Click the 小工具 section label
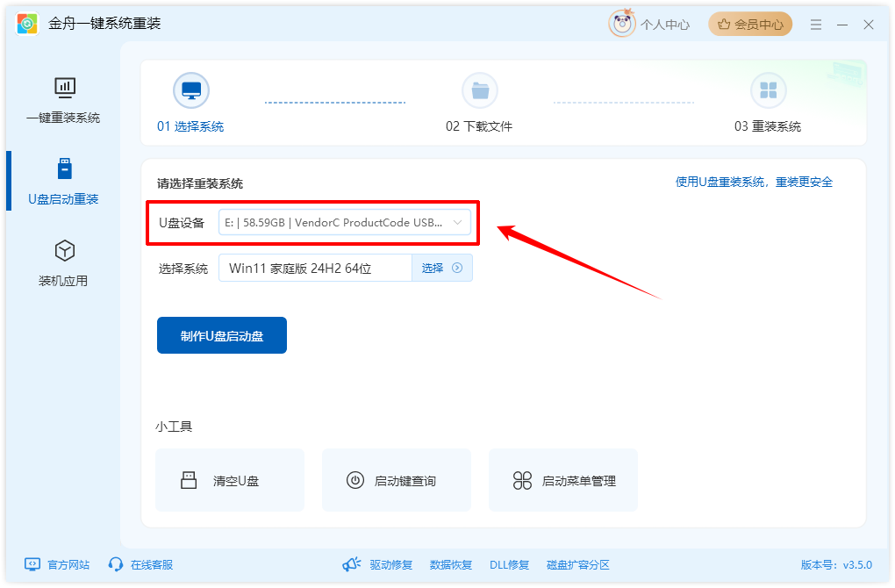895x588 pixels. [174, 427]
